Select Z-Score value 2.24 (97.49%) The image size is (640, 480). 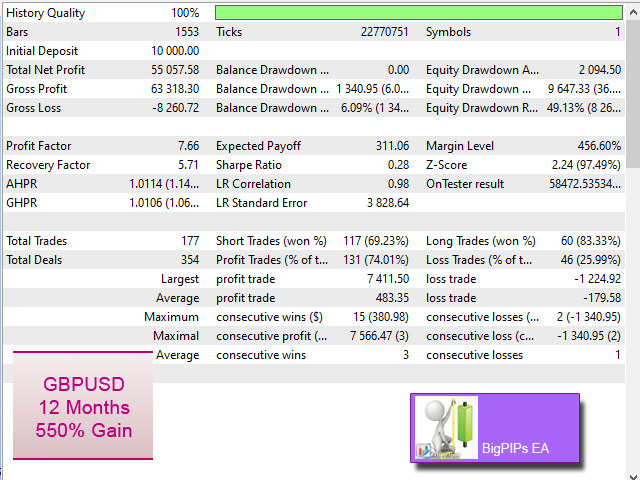[586, 165]
